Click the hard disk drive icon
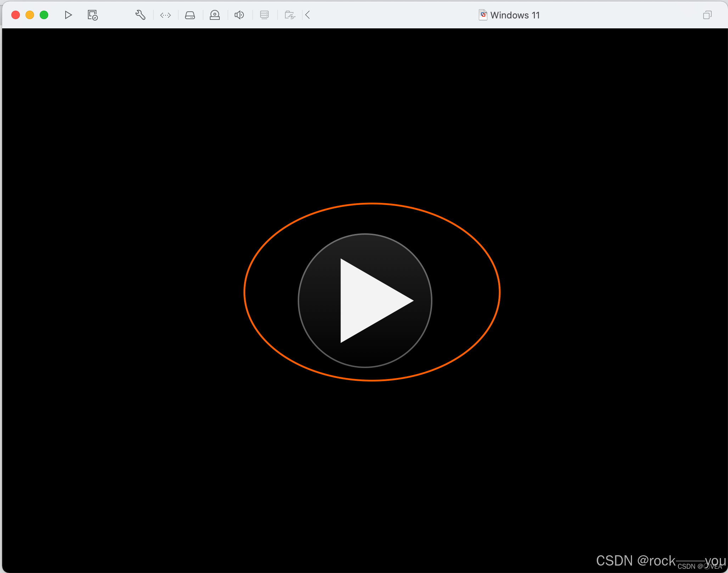 click(x=190, y=15)
